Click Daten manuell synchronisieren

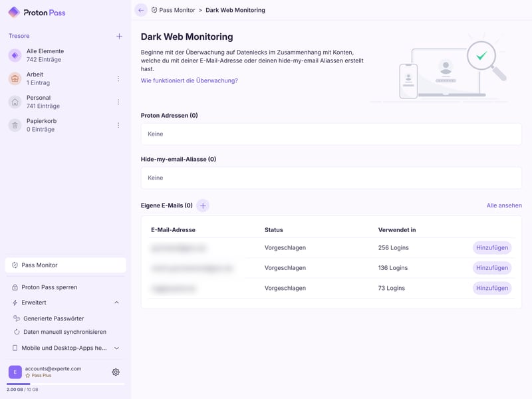point(65,332)
